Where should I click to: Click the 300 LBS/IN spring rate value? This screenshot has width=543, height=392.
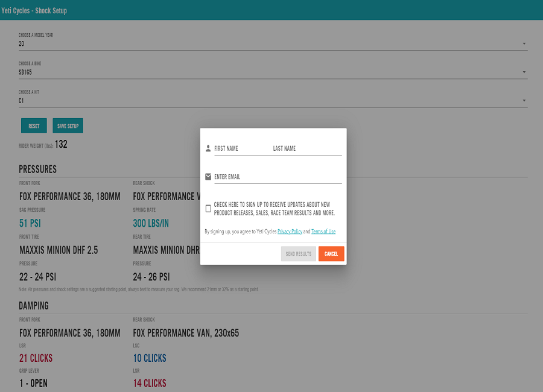[151, 223]
